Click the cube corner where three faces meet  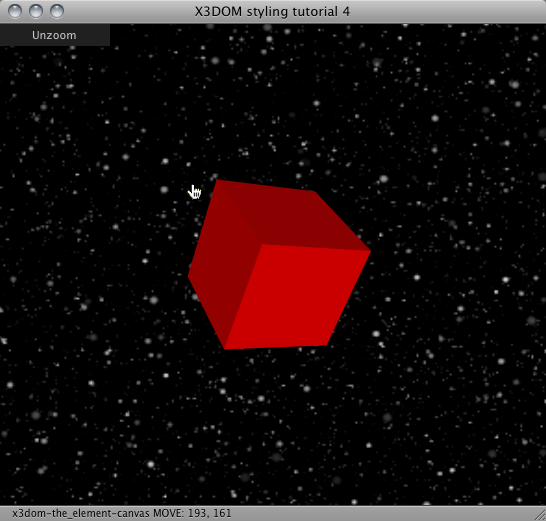(262, 244)
